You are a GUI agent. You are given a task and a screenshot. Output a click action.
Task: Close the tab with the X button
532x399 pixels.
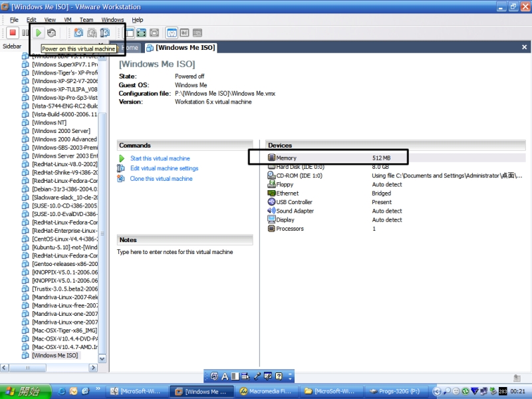click(x=524, y=47)
